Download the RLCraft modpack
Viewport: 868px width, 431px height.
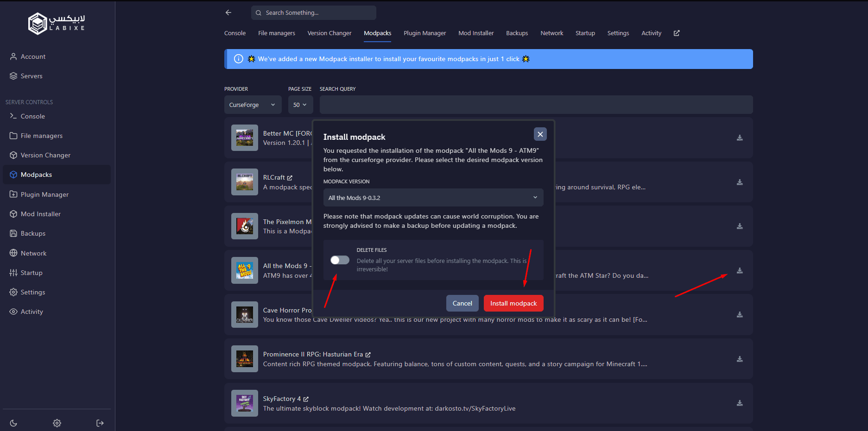click(740, 182)
